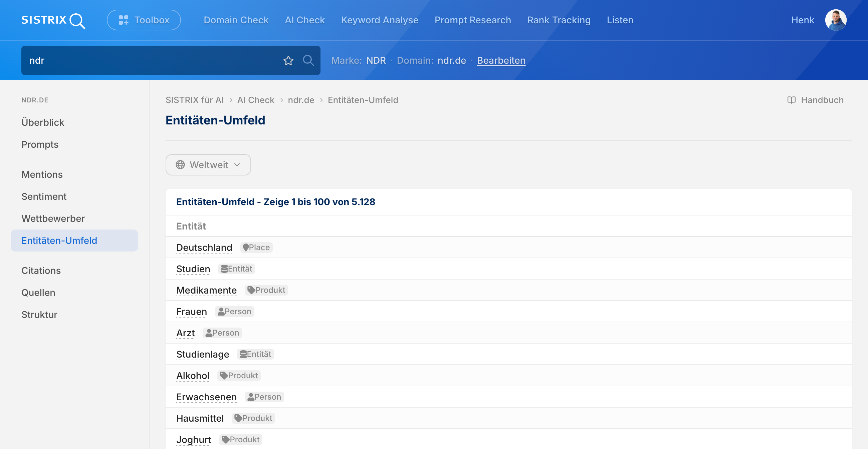Click the search magnifier icon
868x449 pixels.
click(x=308, y=61)
